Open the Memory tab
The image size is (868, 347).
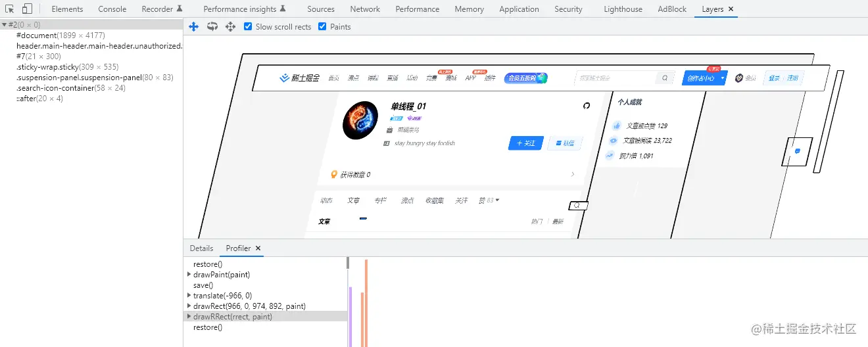470,9
